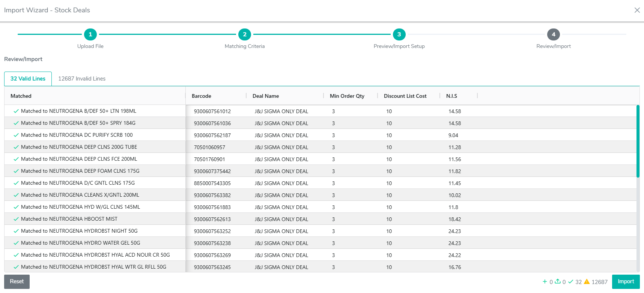Click the Min Order Qty column header
Viewport: 644px width, 293px height.
tap(347, 96)
